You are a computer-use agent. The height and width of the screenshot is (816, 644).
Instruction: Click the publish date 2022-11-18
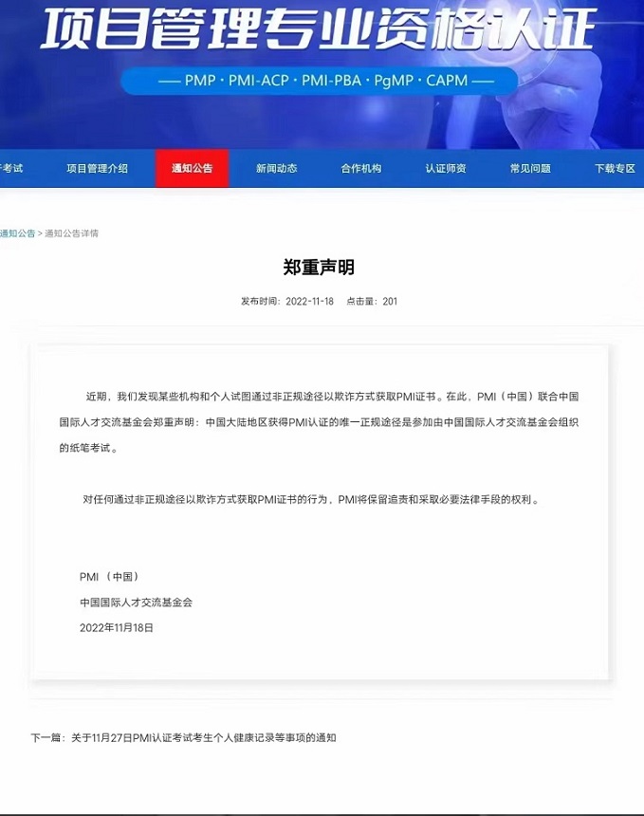309,302
